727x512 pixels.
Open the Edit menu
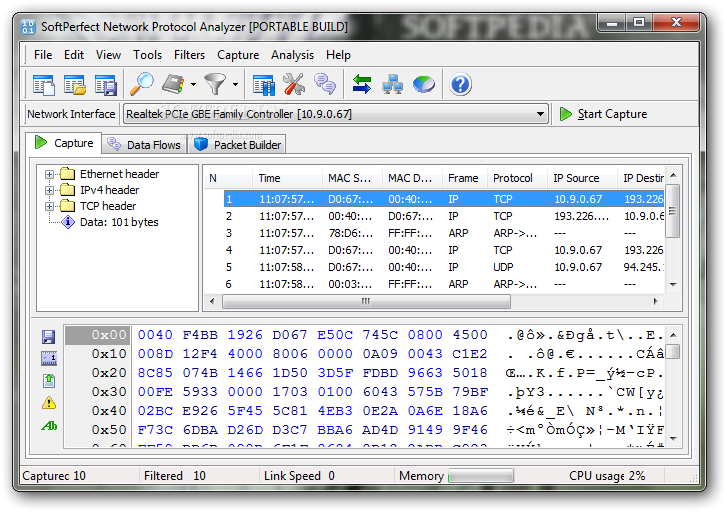click(x=74, y=55)
